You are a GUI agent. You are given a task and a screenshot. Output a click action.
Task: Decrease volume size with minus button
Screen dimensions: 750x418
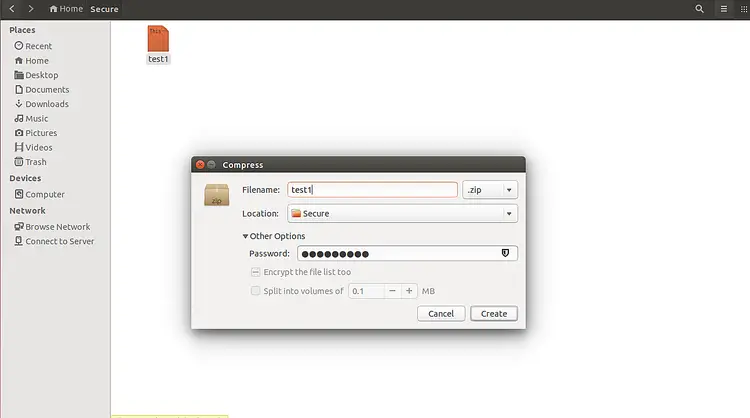[392, 291]
